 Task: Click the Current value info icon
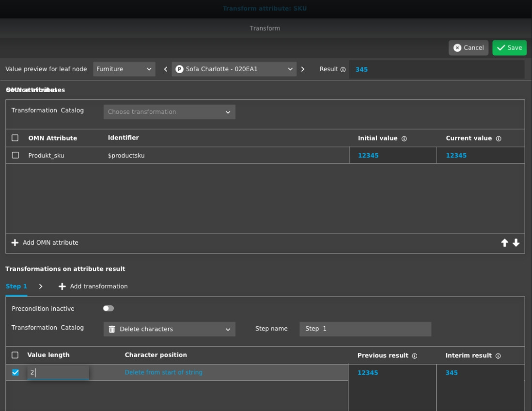[498, 139]
